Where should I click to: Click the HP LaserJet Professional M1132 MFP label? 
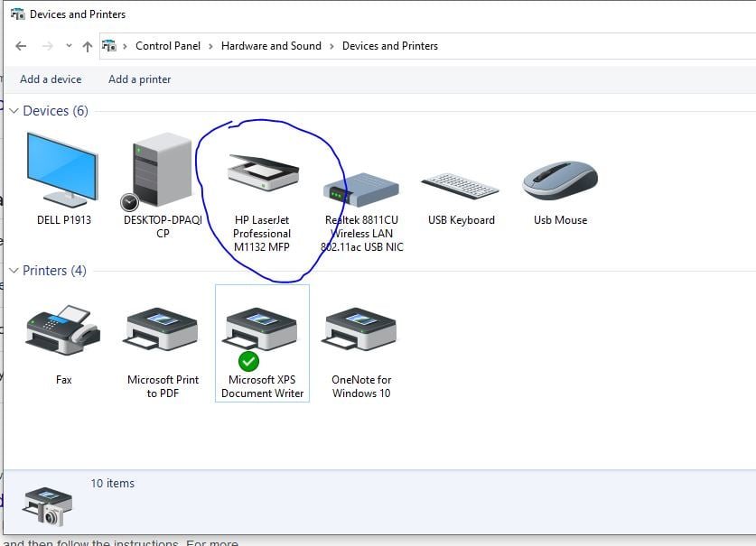262,233
